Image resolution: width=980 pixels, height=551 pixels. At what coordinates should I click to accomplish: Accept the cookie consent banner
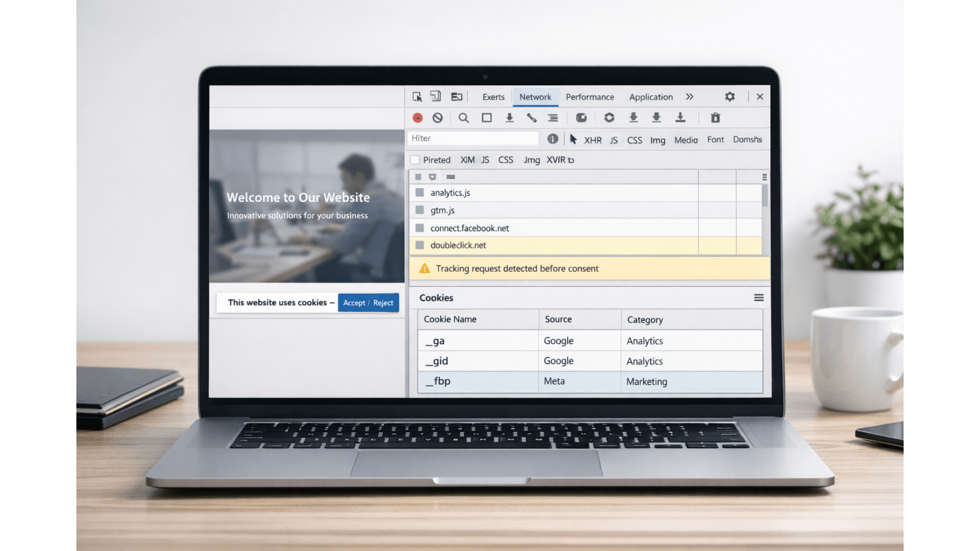coord(353,303)
